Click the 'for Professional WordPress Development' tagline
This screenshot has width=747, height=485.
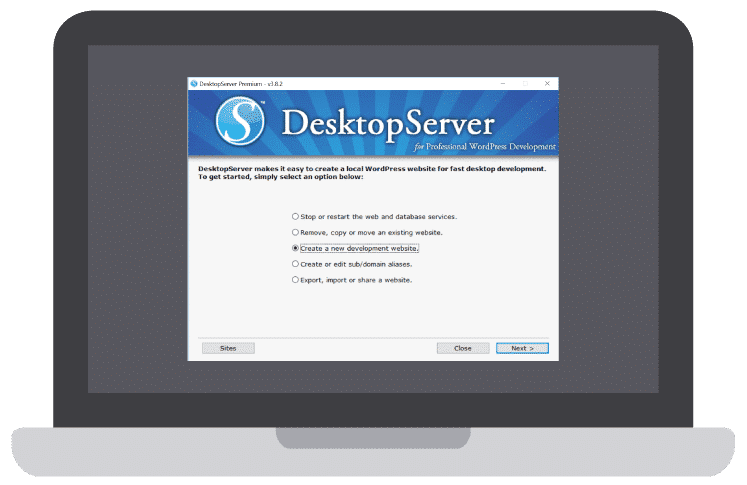485,147
